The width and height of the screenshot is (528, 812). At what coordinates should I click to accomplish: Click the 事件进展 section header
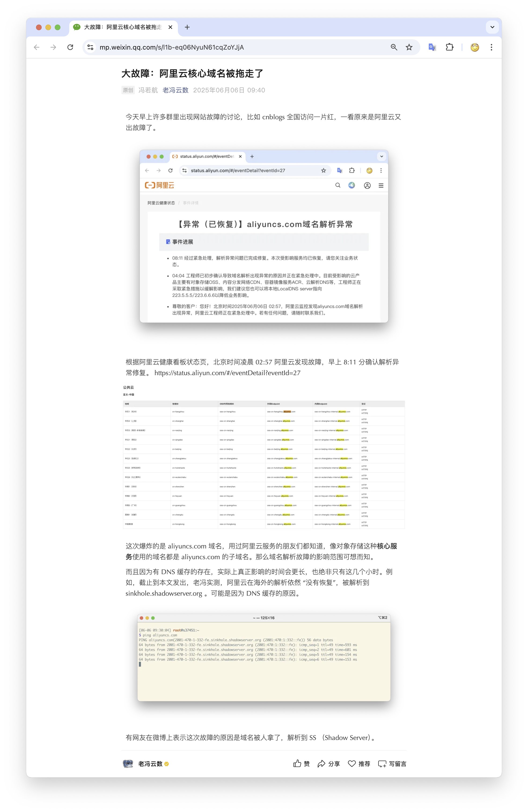tap(264, 242)
